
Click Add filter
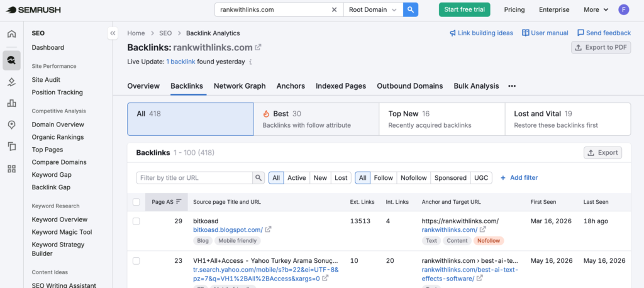(519, 178)
